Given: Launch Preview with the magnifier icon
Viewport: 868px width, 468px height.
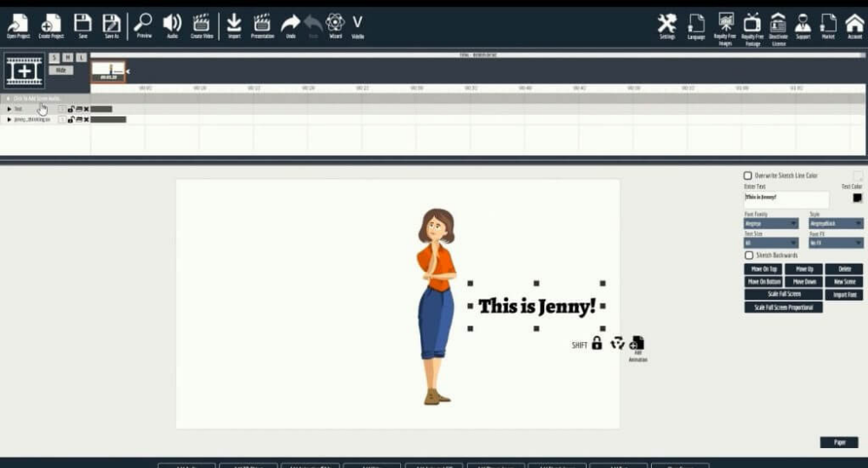Looking at the screenshot, I should [143, 26].
